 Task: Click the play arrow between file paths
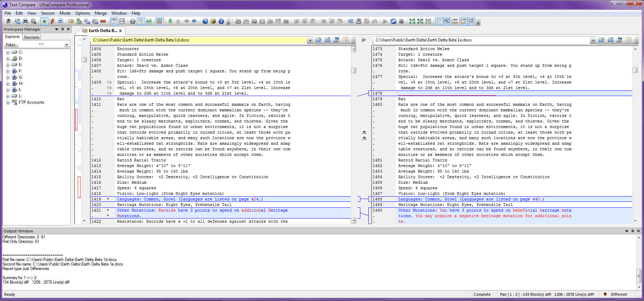364,40
